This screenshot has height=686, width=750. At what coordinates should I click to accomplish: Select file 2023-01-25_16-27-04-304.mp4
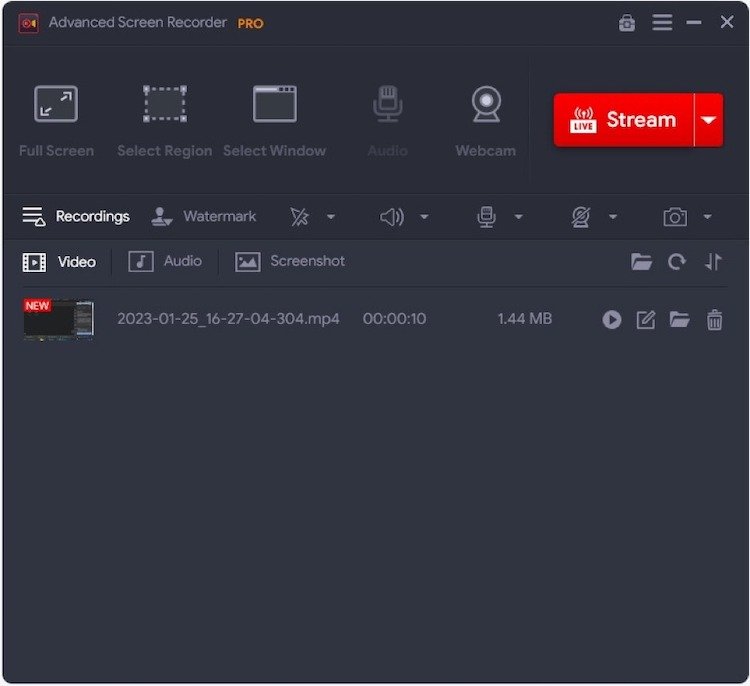pos(228,319)
